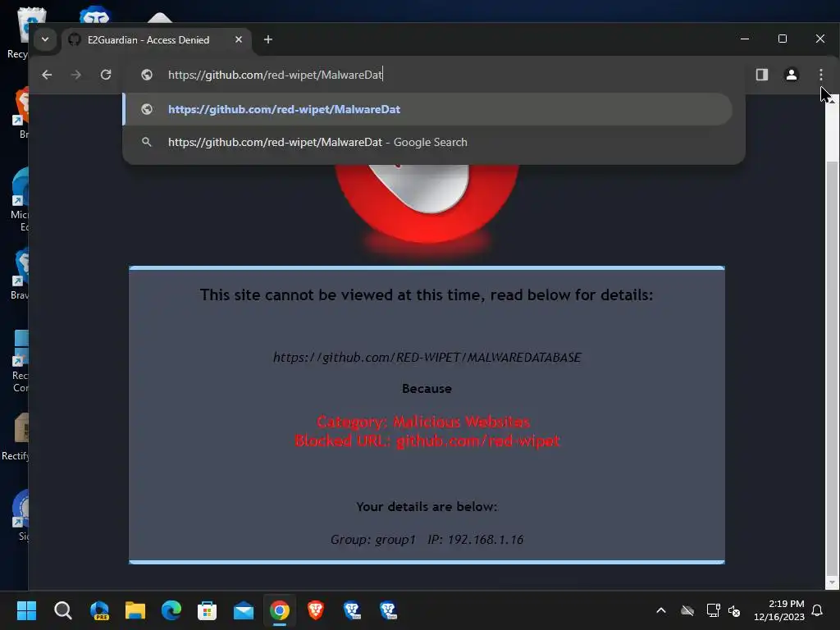Select Google Chrome in the taskbar
This screenshot has width=840, height=630.
pos(280,610)
